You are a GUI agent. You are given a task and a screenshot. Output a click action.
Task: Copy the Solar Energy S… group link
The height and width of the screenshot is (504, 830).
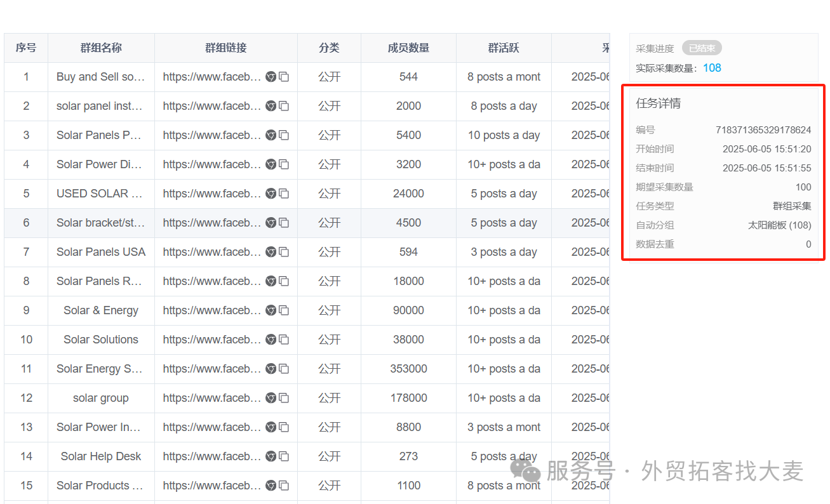(284, 369)
